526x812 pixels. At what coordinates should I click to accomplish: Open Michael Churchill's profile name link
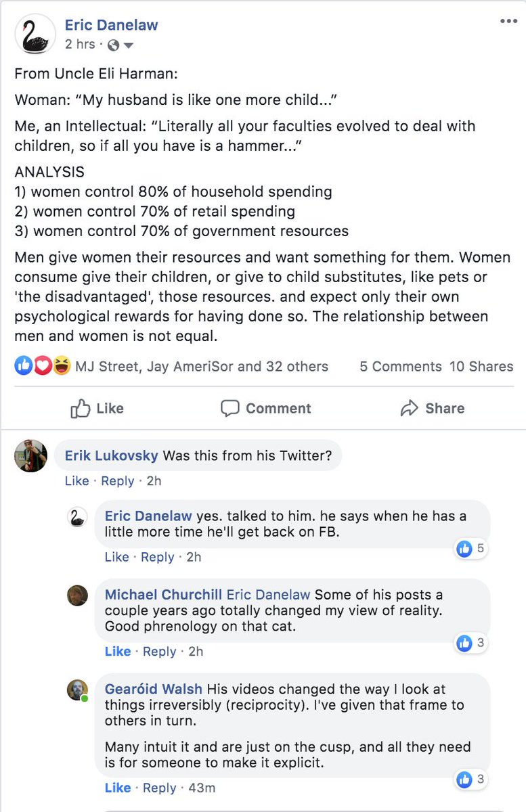point(162,595)
